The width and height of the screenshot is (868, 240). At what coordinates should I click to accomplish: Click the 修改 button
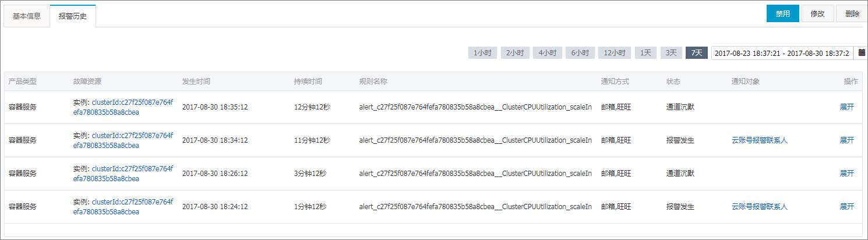817,14
